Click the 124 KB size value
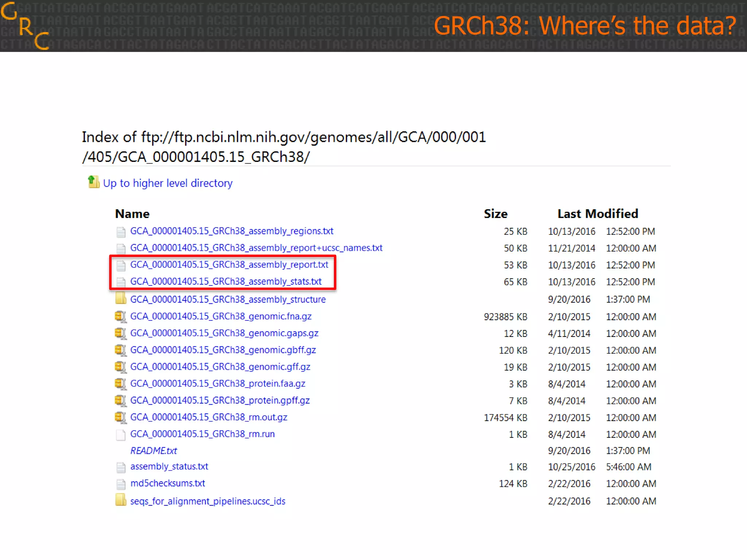747x560 pixels. coord(513,484)
